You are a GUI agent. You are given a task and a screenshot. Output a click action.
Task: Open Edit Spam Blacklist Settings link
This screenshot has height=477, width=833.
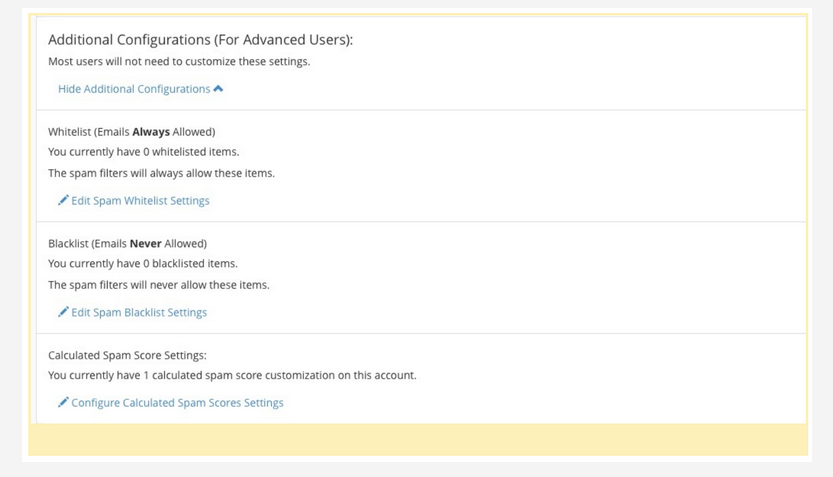pyautogui.click(x=139, y=312)
